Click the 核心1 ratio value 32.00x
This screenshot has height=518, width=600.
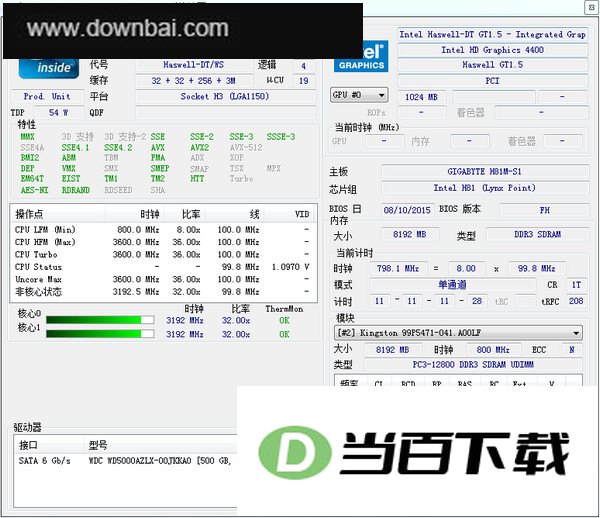pyautogui.click(x=236, y=334)
